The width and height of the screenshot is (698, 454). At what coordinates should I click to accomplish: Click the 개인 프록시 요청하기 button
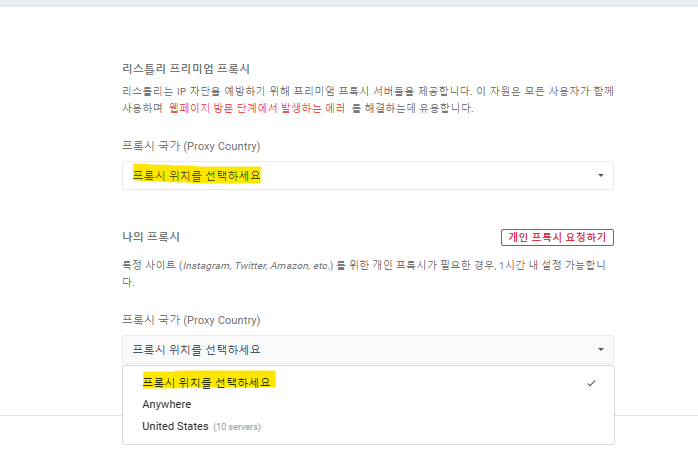pos(557,237)
